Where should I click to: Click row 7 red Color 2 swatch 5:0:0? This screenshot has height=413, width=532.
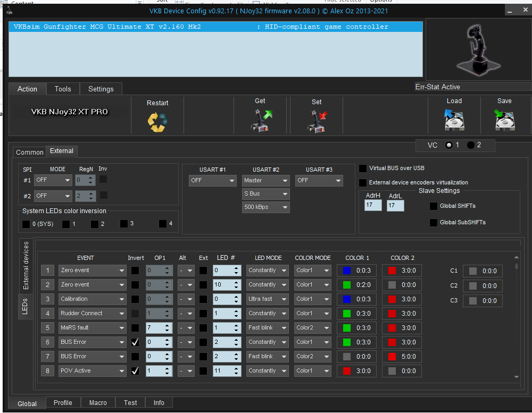(392, 356)
